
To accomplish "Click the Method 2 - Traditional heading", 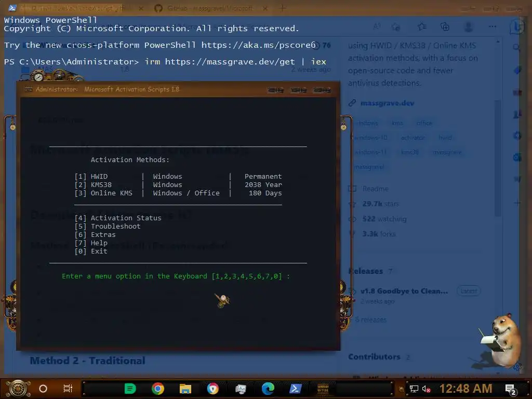I will click(x=87, y=361).
